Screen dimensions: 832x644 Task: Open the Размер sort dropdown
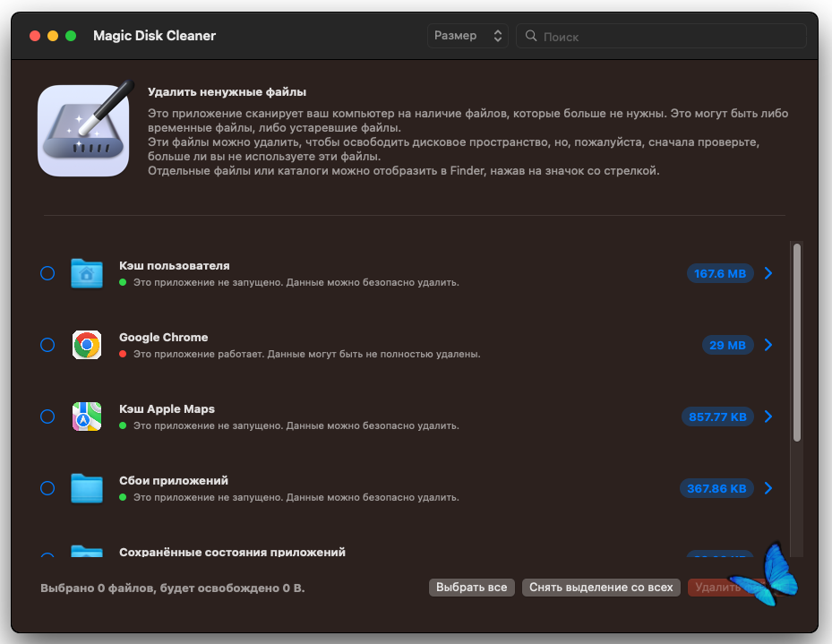[x=467, y=36]
